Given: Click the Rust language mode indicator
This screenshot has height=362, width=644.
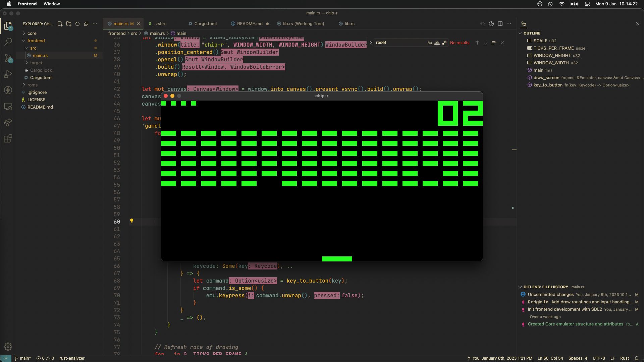Looking at the screenshot, I should 624,358.
